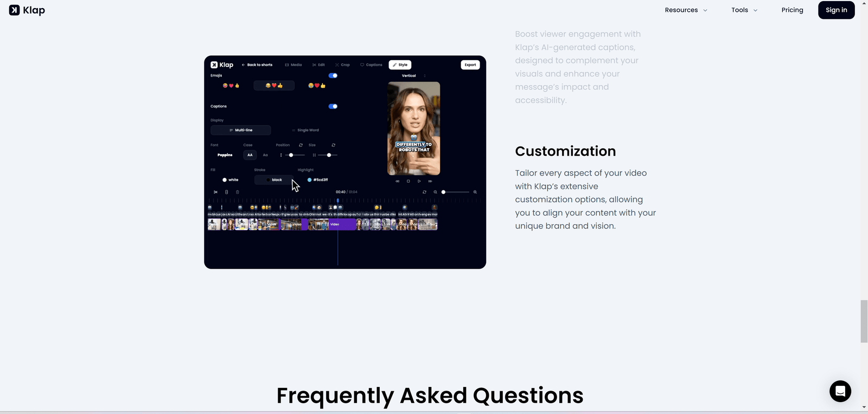The image size is (868, 414).
Task: Expand the Tools menu in the header
Action: [744, 10]
